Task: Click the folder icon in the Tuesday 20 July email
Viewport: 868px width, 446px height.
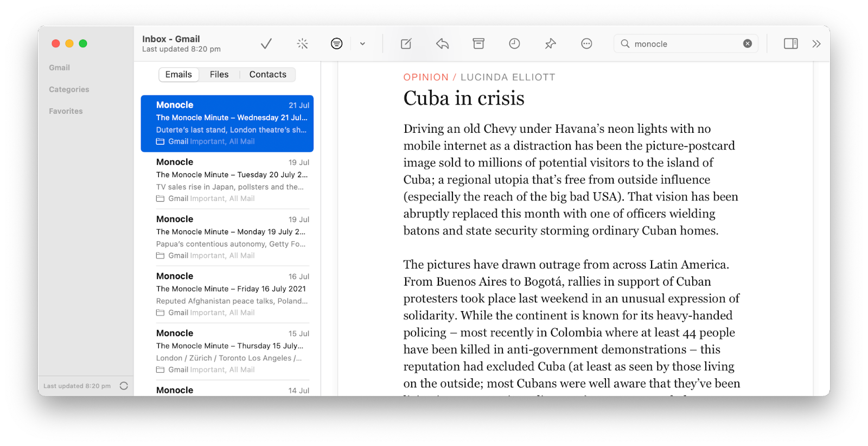Action: pyautogui.click(x=160, y=199)
